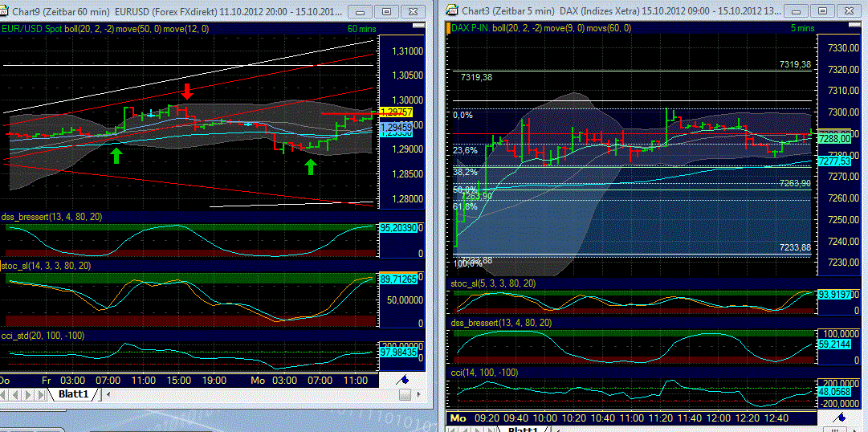This screenshot has height=432, width=868.
Task: Click the 7288,00 DAX price tag
Action: (x=835, y=138)
